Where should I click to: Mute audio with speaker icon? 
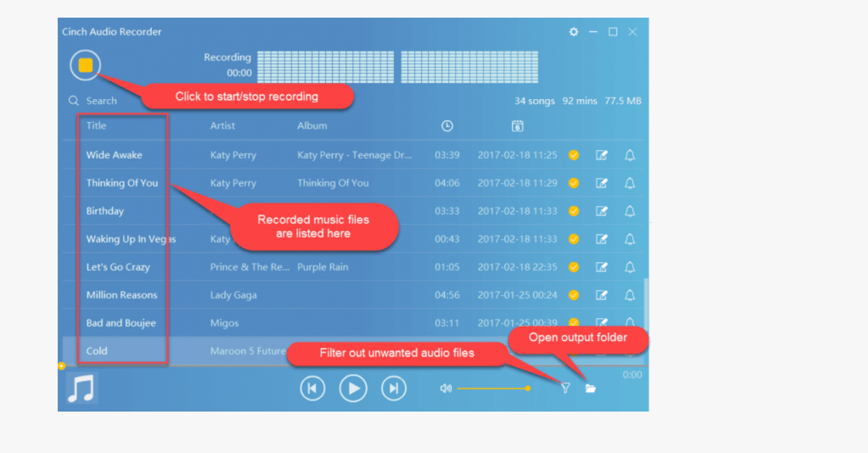(x=446, y=388)
